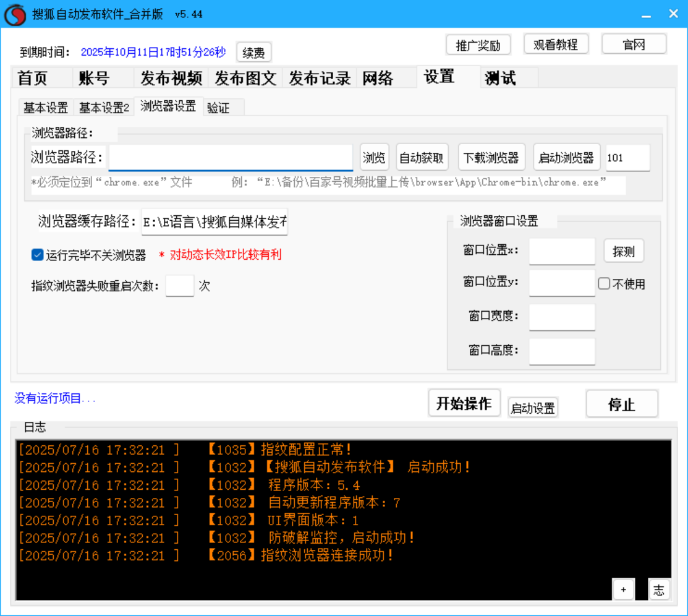
Task: Click the chrome.exe path hint text
Action: pyautogui.click(x=319, y=182)
